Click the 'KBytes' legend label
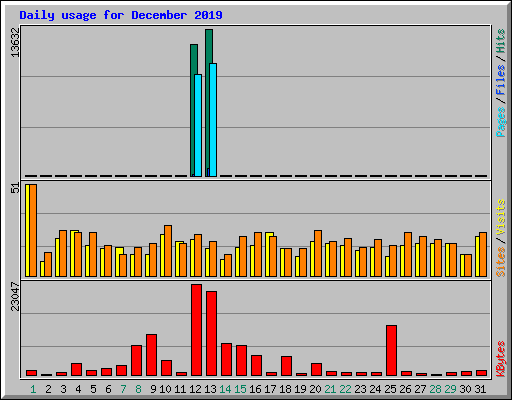 click(x=500, y=359)
